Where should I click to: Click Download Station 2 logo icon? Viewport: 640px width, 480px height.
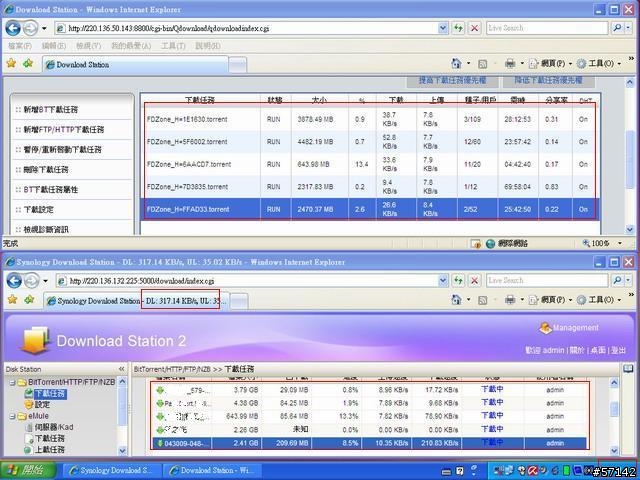(x=36, y=340)
